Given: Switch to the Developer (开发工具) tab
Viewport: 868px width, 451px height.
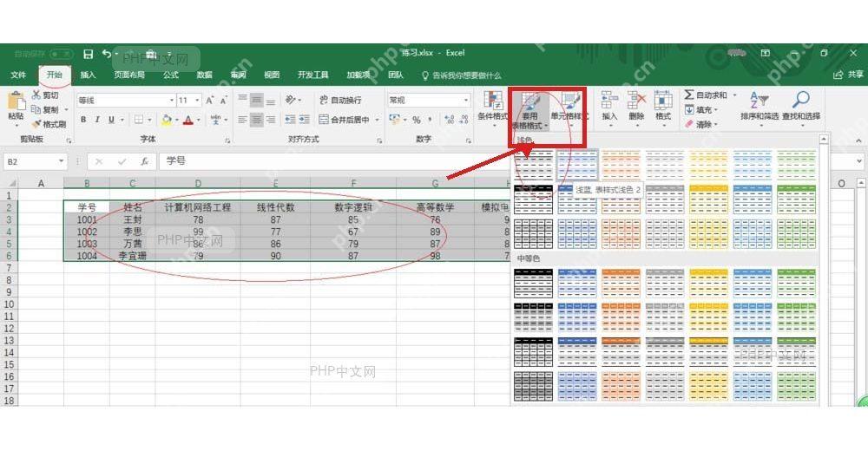Looking at the screenshot, I should (312, 75).
